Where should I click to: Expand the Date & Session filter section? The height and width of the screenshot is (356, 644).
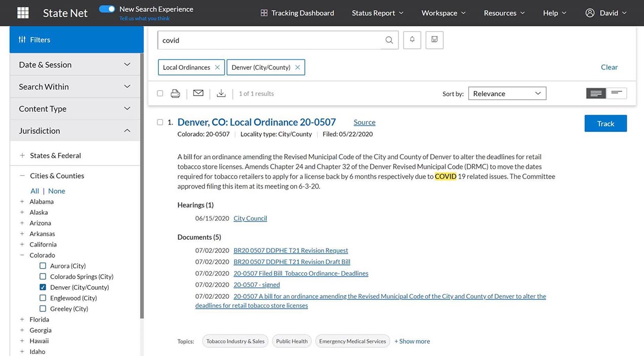pyautogui.click(x=75, y=65)
